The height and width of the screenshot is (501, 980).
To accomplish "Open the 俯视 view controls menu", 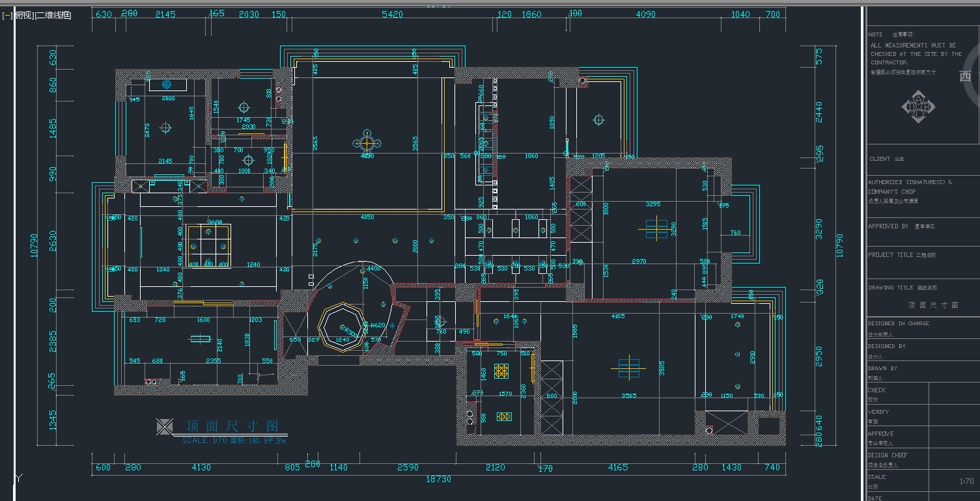I will 25,15.
